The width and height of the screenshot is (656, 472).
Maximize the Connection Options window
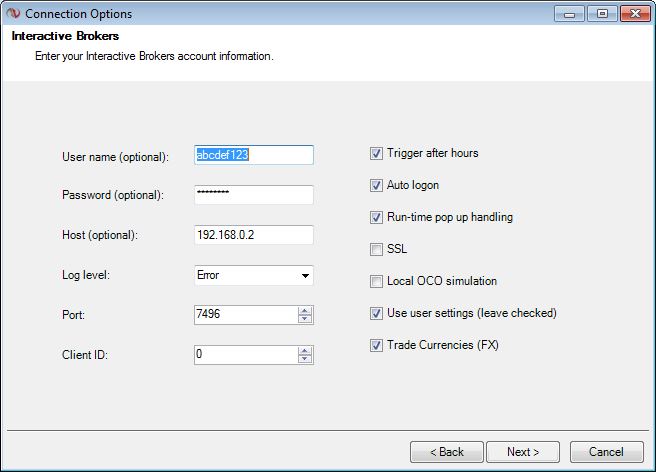pyautogui.click(x=602, y=14)
